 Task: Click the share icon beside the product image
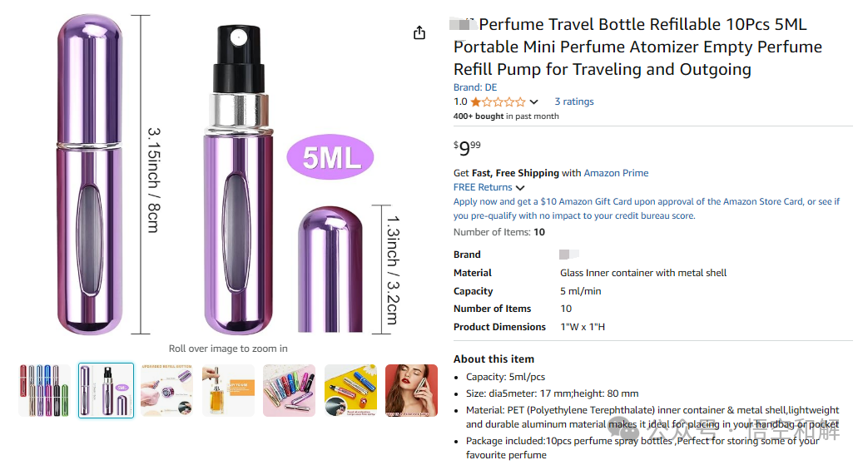(419, 32)
